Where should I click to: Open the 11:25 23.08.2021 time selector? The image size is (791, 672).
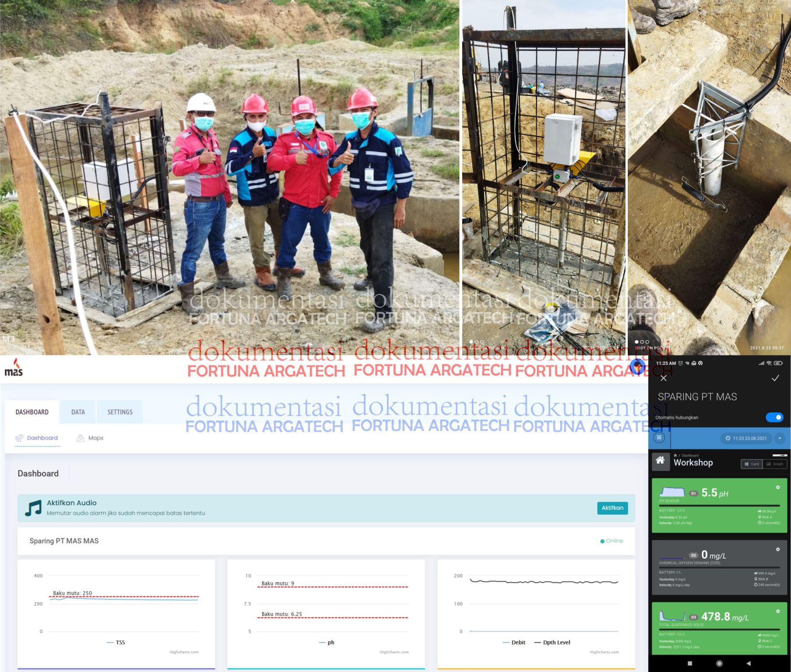coord(746,438)
